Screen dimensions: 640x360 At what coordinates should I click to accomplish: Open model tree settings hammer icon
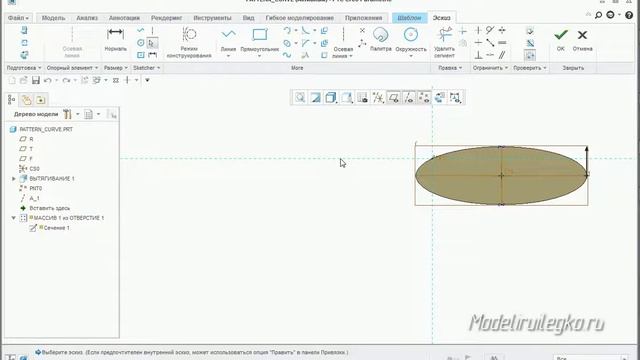(x=67, y=115)
